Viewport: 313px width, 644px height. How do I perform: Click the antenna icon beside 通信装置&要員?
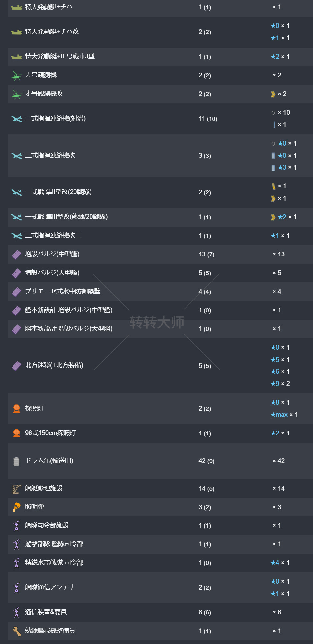click(17, 613)
